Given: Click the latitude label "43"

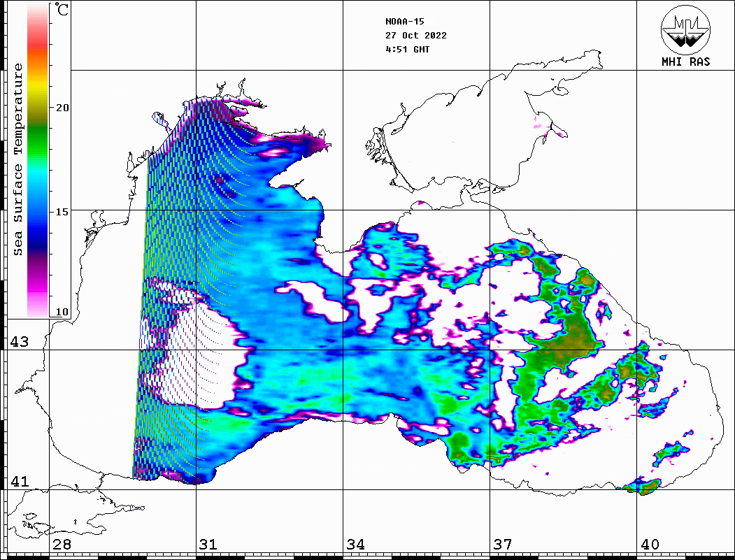Looking at the screenshot, I should (x=20, y=342).
